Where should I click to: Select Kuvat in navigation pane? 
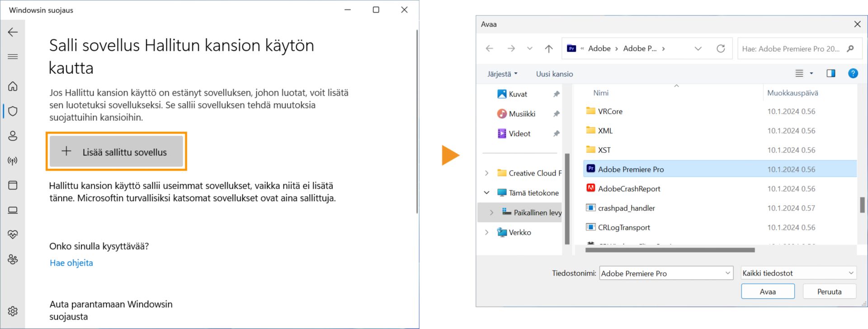click(518, 94)
